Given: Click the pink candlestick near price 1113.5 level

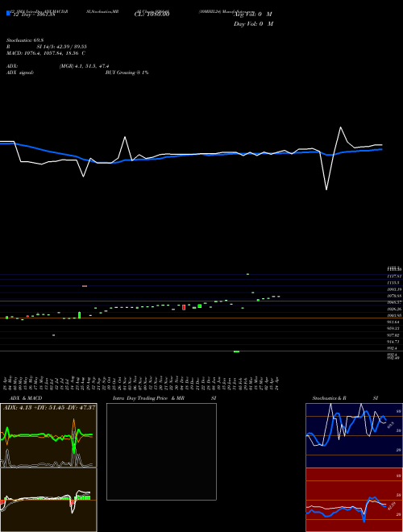Looking at the screenshot, I should (85, 286).
